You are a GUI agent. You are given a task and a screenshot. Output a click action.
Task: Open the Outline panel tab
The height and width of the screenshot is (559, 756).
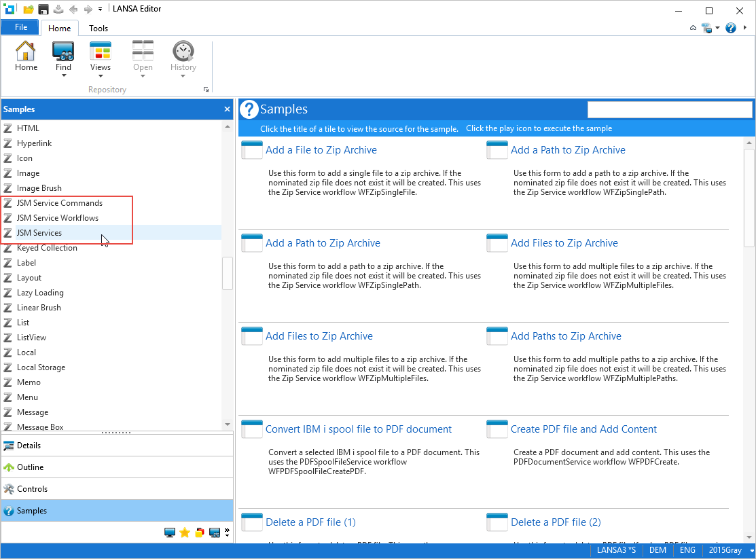[x=117, y=467]
